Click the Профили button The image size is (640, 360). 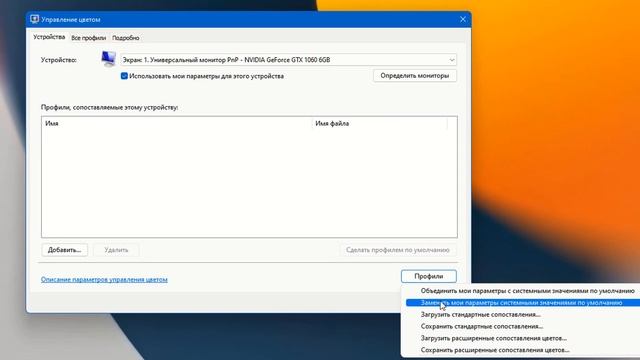click(x=429, y=276)
